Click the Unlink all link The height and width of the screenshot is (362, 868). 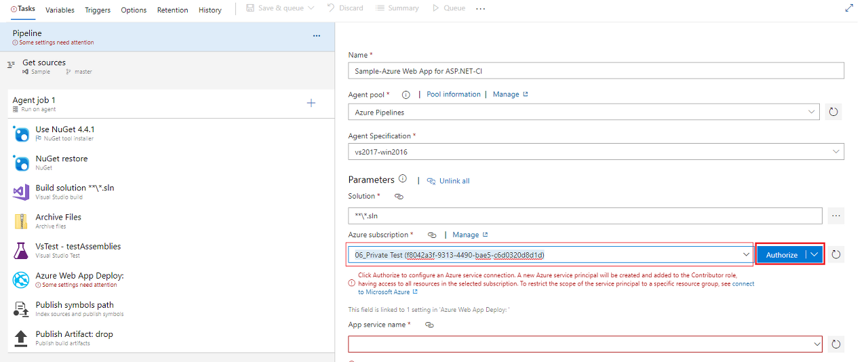pos(448,181)
